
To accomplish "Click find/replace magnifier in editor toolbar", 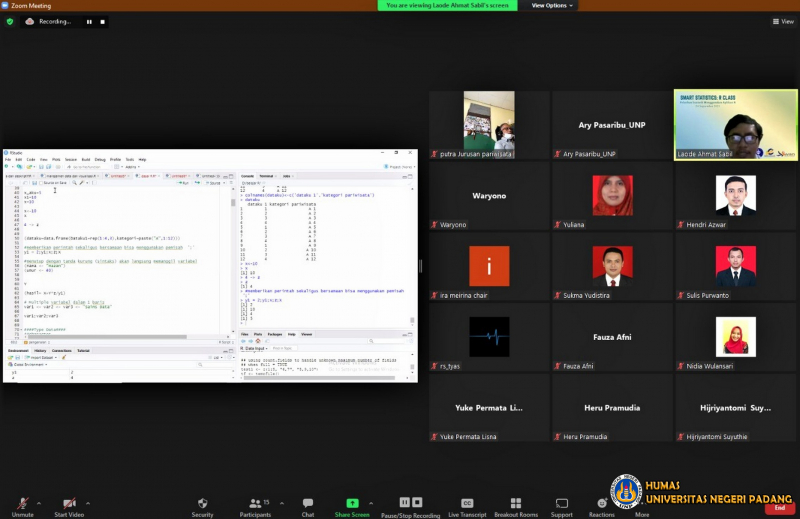I will point(74,183).
